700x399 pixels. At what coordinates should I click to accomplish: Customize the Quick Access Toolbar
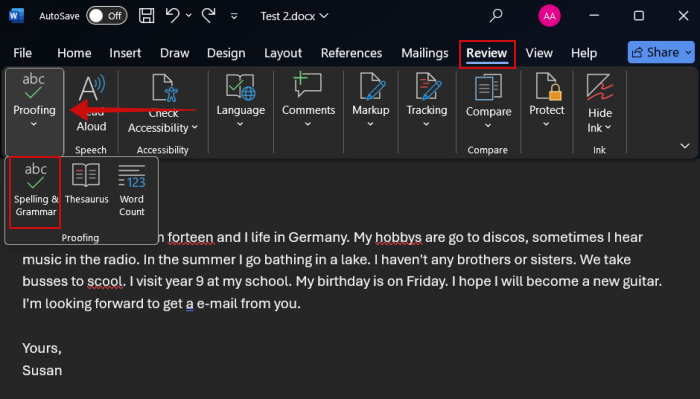click(233, 17)
